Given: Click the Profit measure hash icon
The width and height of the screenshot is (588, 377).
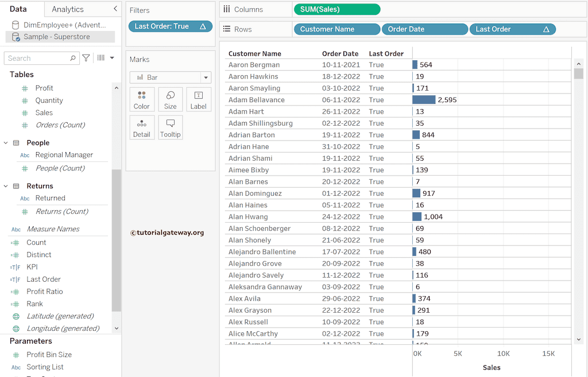Looking at the screenshot, I should [x=25, y=88].
